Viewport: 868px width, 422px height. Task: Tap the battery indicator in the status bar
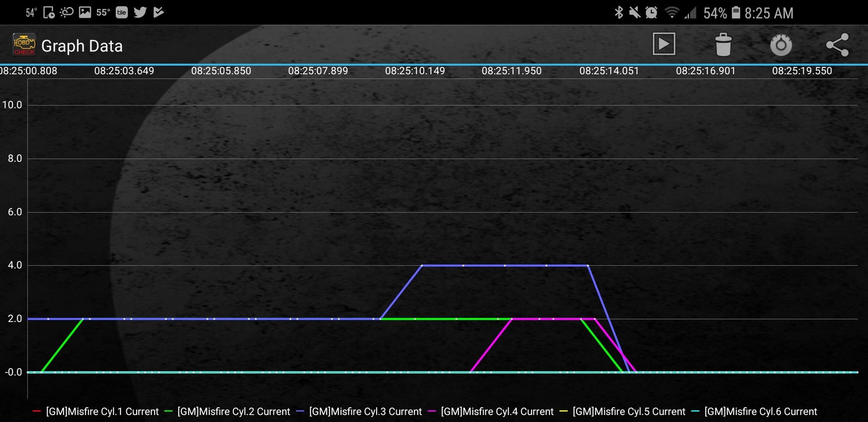click(x=736, y=12)
